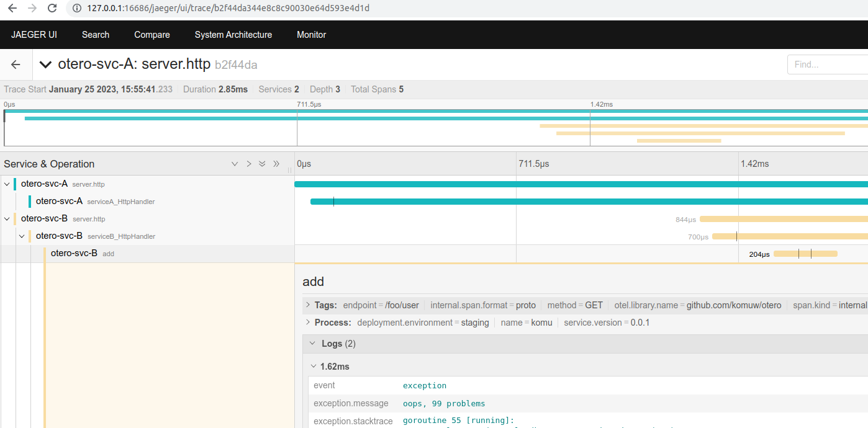Click the browser address bar URL
The image size is (868, 428).
228,9
